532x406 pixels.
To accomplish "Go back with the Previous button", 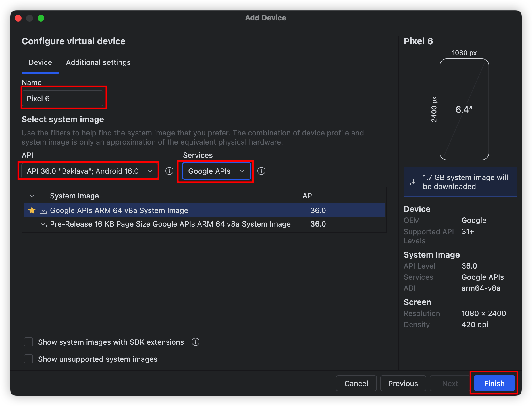I will (x=403, y=383).
